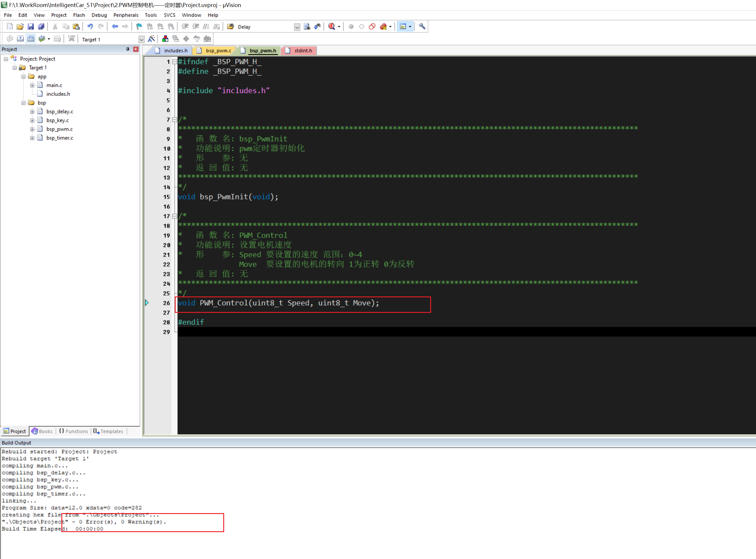Screen dimensions: 756x559
Task: Click the Program Size output line
Action: [72, 508]
